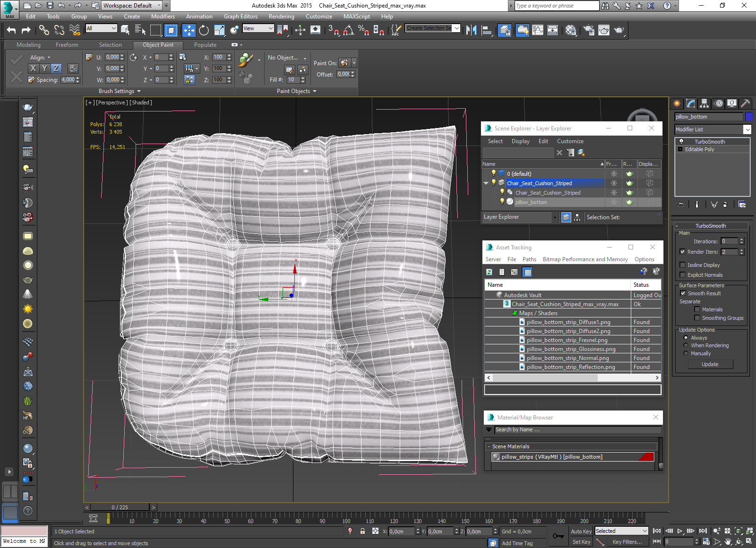
Task: Click Paint Objects brush icon
Action: [245, 60]
